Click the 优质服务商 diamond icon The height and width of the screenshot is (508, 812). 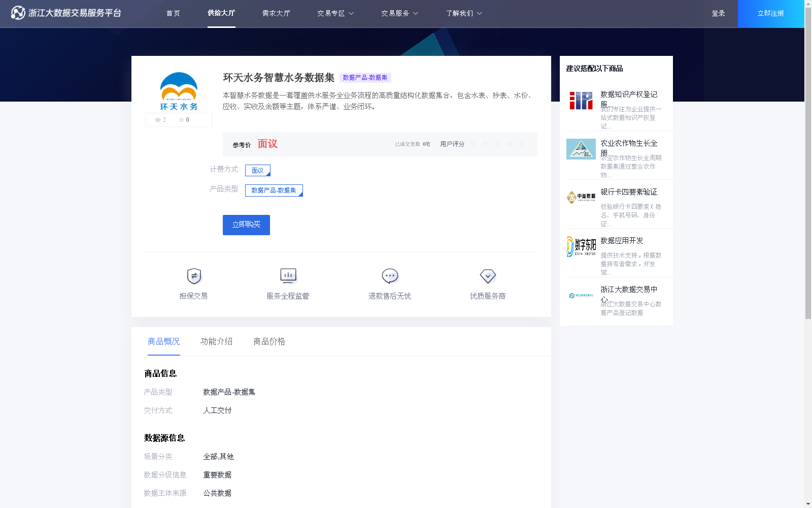tap(488, 276)
